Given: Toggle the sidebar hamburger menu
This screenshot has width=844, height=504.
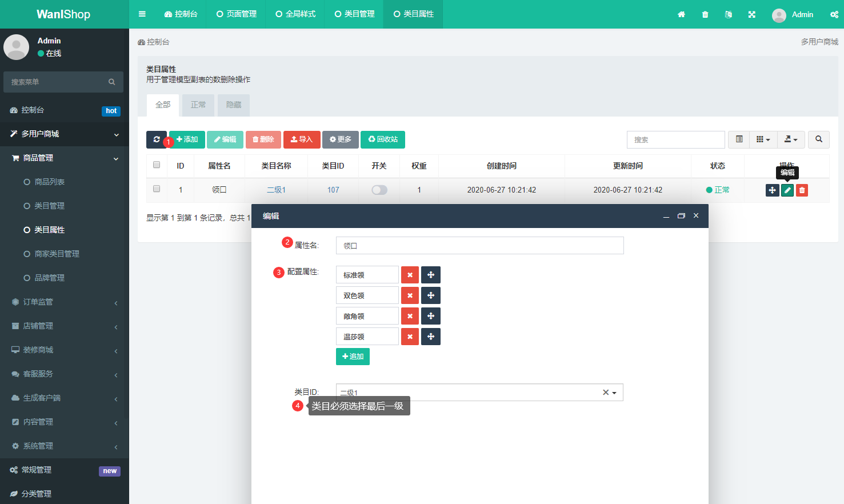Looking at the screenshot, I should (x=142, y=14).
